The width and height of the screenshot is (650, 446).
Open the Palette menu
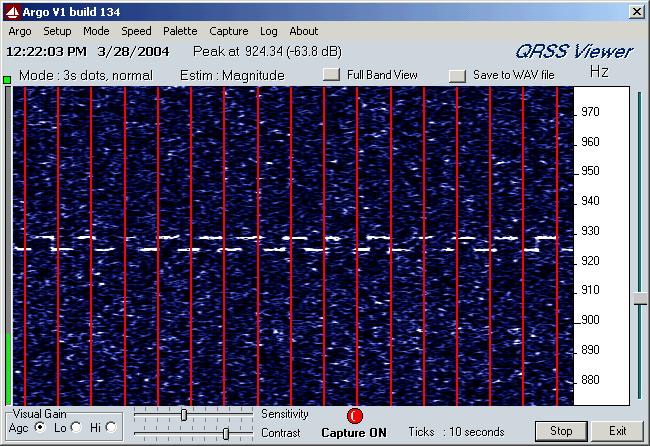[x=180, y=31]
